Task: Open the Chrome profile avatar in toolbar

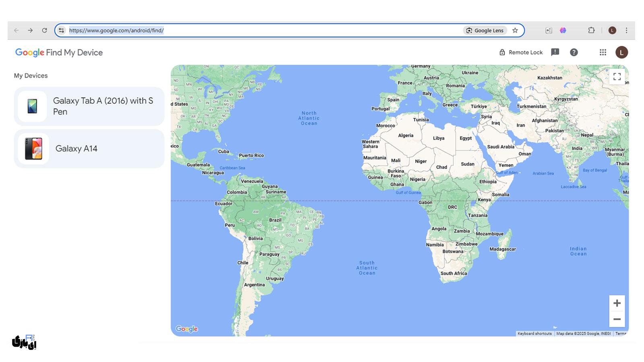Action: (612, 30)
